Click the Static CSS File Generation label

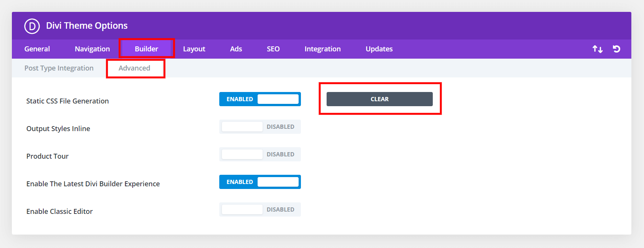click(x=67, y=101)
